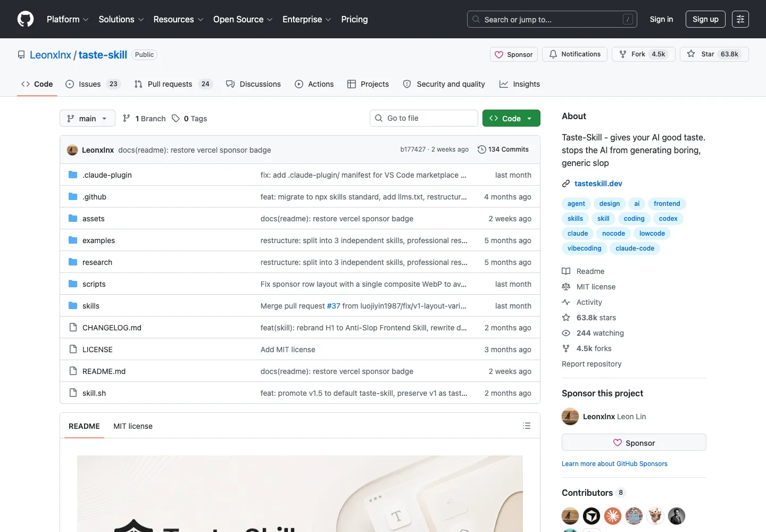The height and width of the screenshot is (532, 766).
Task: Open the README.md file
Action: [x=104, y=371]
